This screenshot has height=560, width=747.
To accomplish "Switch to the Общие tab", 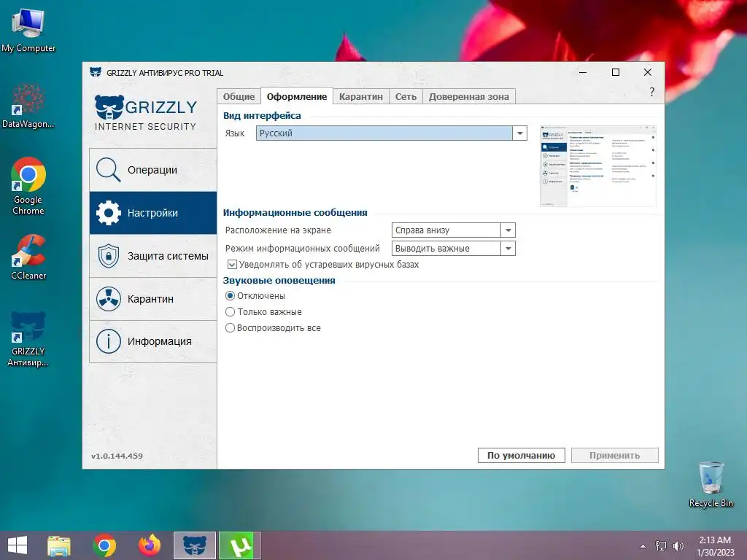I will (239, 96).
